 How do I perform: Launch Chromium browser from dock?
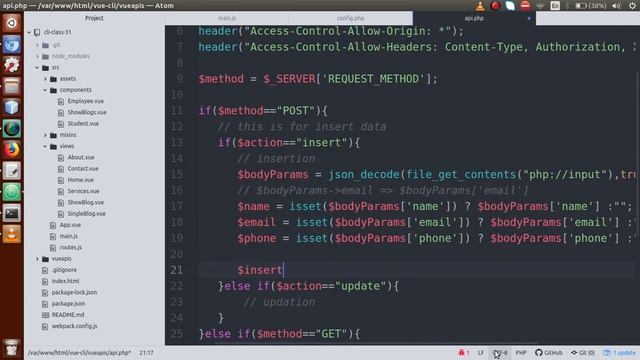click(11, 44)
